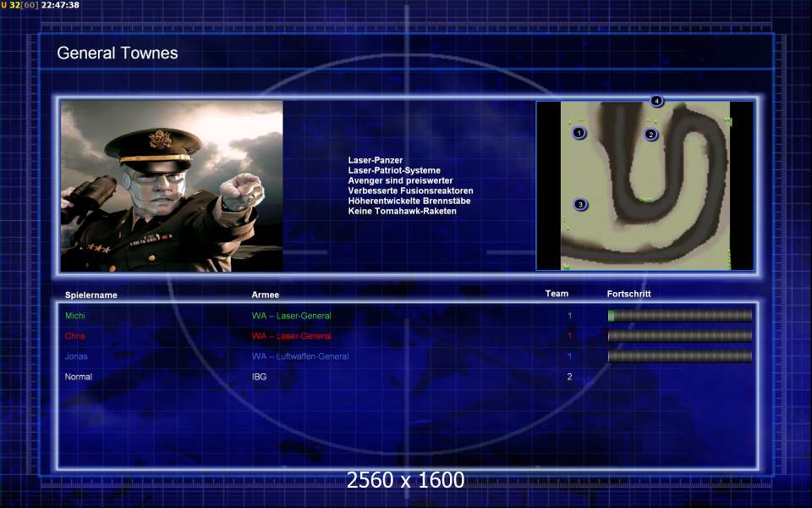Click Chris's loading progress bar
The image size is (812, 508).
(x=679, y=336)
